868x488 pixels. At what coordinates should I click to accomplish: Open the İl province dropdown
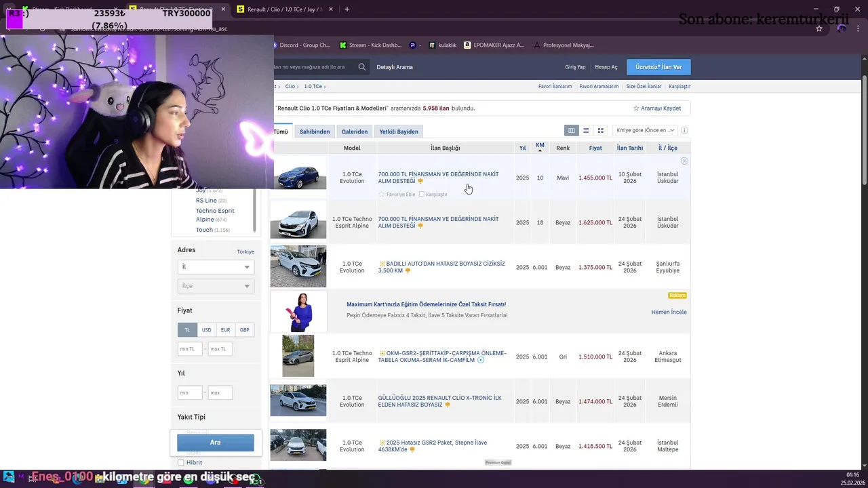[x=216, y=267]
